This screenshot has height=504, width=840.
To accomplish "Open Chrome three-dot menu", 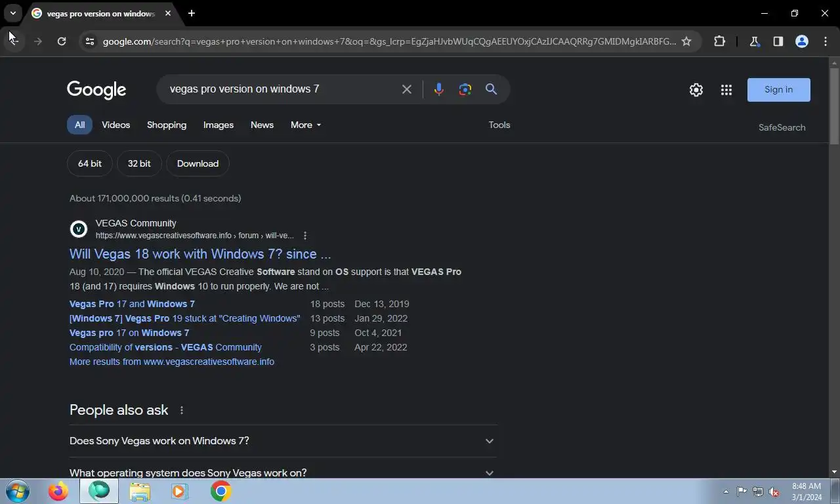I will [826, 41].
